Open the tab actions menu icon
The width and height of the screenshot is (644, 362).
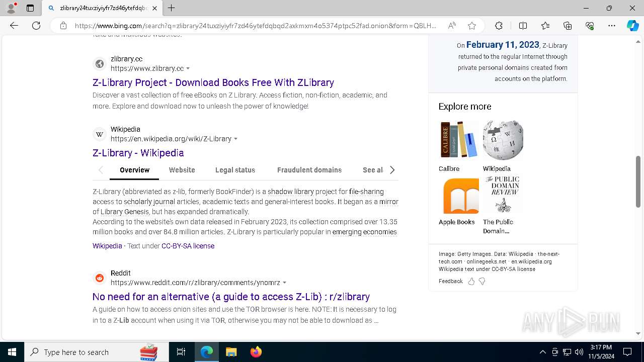coord(30,8)
